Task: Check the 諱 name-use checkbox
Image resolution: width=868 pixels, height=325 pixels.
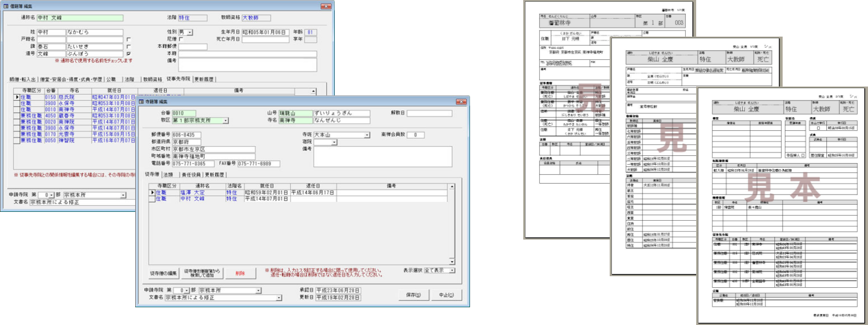Action: click(129, 47)
